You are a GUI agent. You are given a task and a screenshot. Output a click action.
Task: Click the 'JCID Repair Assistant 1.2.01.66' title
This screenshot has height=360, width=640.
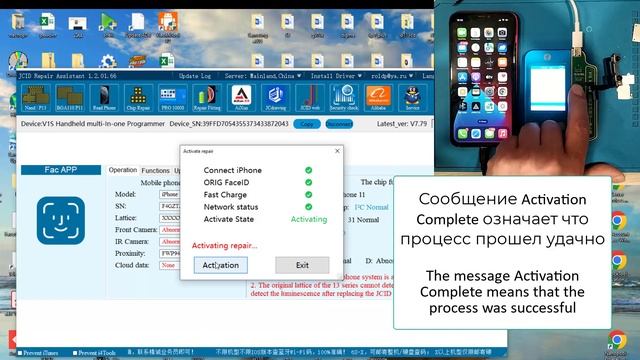click(x=68, y=76)
